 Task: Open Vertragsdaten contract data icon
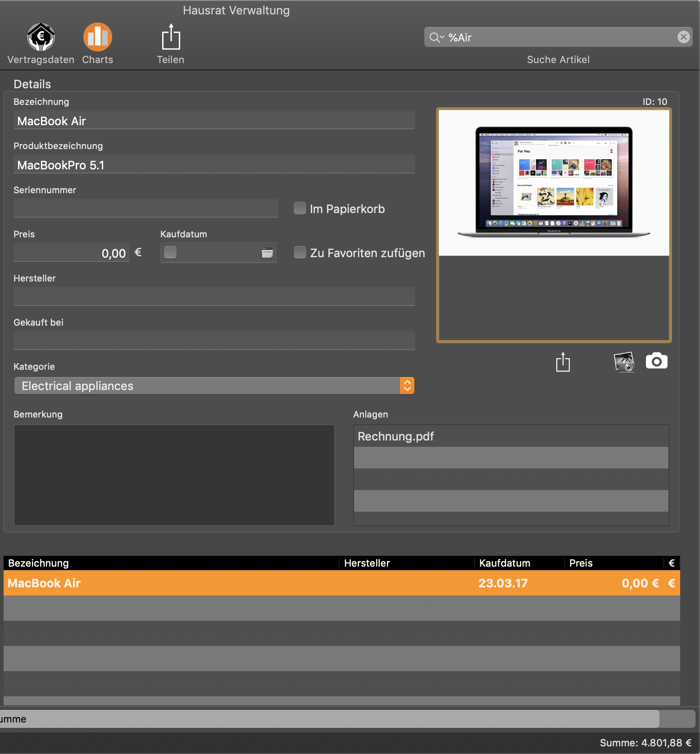coord(41,37)
